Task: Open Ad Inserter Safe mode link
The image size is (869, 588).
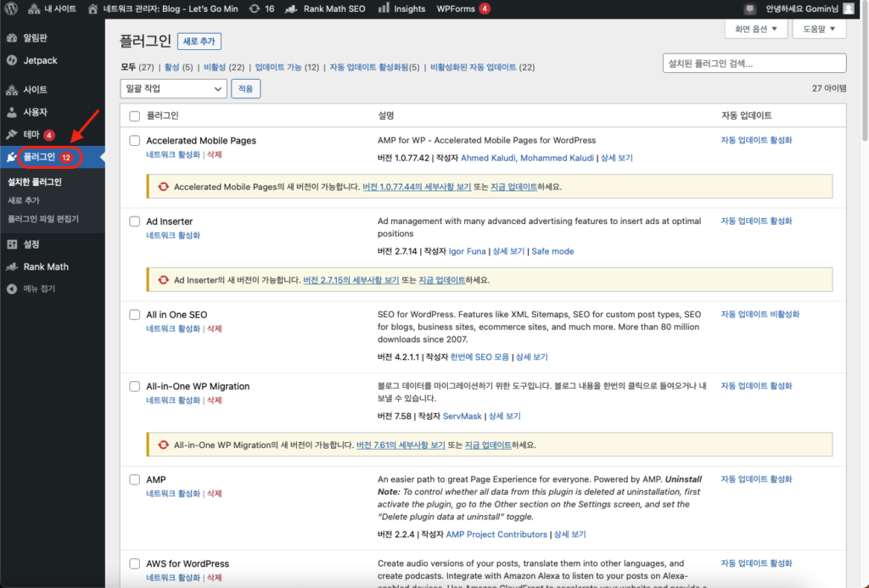Action: pyautogui.click(x=552, y=251)
